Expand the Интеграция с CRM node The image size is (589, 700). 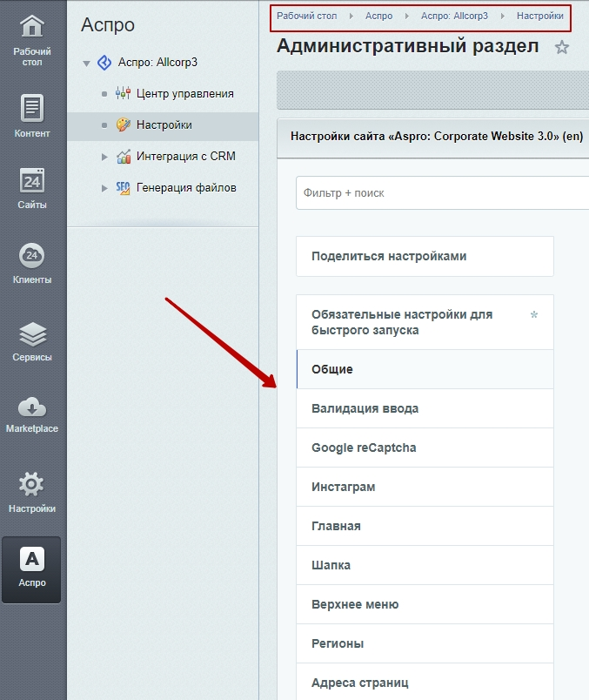pyautogui.click(x=104, y=157)
